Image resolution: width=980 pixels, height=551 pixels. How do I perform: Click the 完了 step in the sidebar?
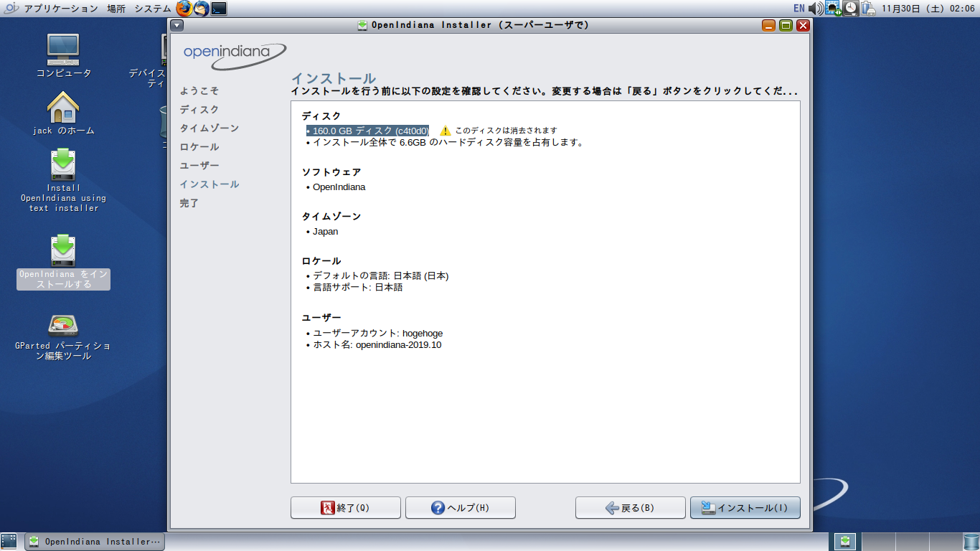pos(189,203)
